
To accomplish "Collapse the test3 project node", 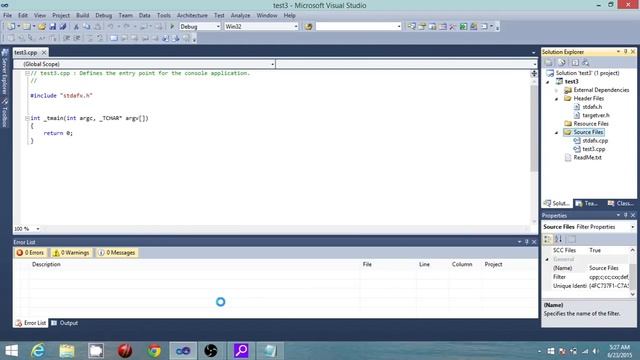I will pyautogui.click(x=548, y=82).
